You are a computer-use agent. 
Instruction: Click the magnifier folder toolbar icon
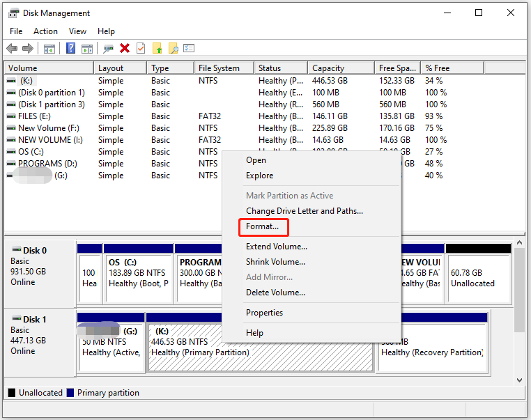click(x=173, y=48)
